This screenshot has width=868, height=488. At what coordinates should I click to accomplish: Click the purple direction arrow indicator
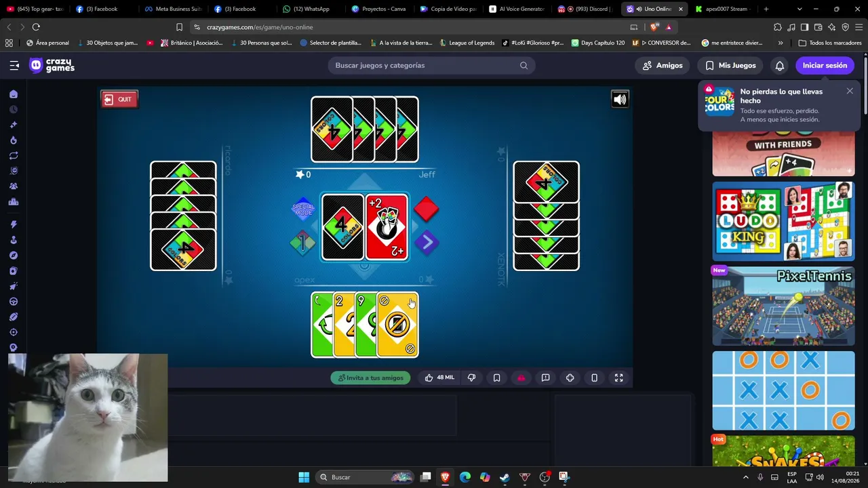click(x=427, y=242)
